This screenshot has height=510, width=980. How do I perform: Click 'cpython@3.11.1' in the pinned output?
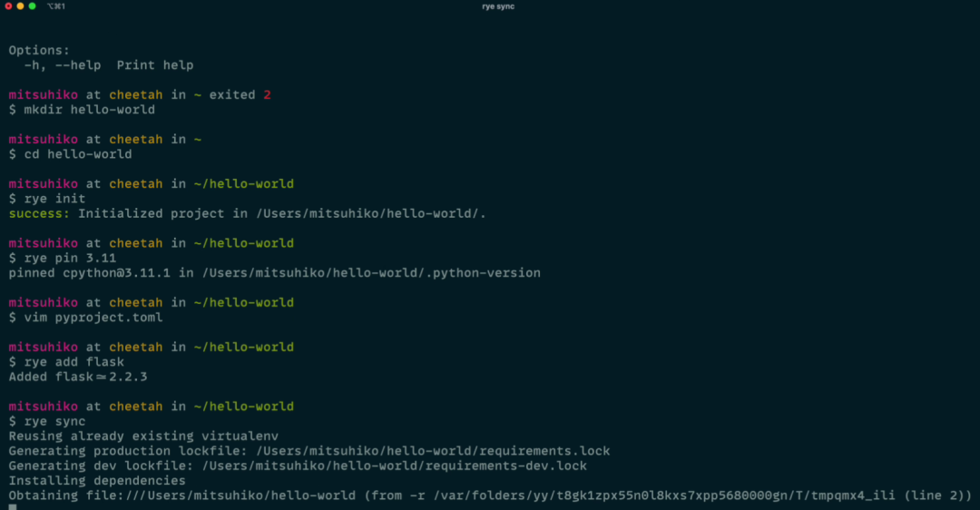[x=116, y=273]
